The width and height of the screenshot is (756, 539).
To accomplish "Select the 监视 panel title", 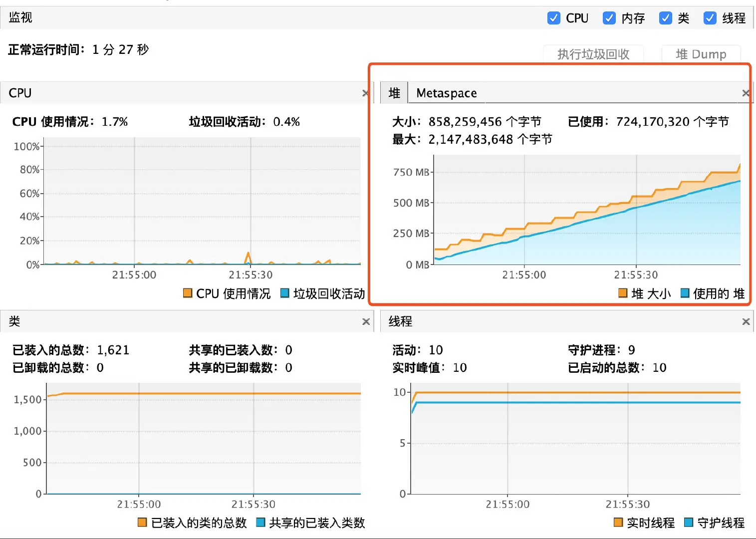I will 20,17.
